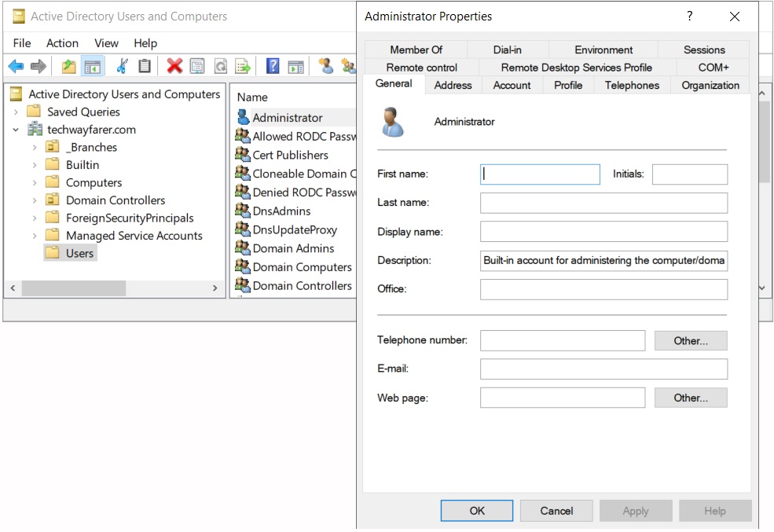Viewport: 774px width, 532px height.
Task: Expand the Saved Queries tree node
Action: tap(16, 112)
